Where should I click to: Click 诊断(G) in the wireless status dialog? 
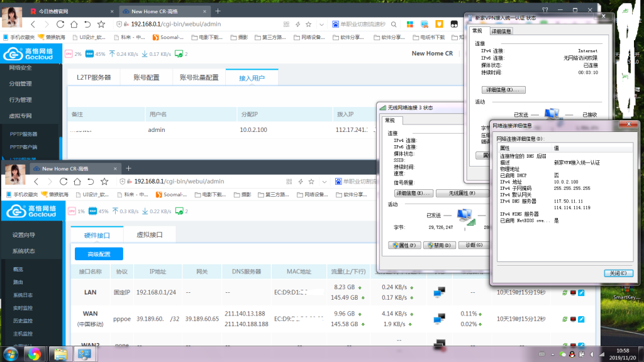474,245
